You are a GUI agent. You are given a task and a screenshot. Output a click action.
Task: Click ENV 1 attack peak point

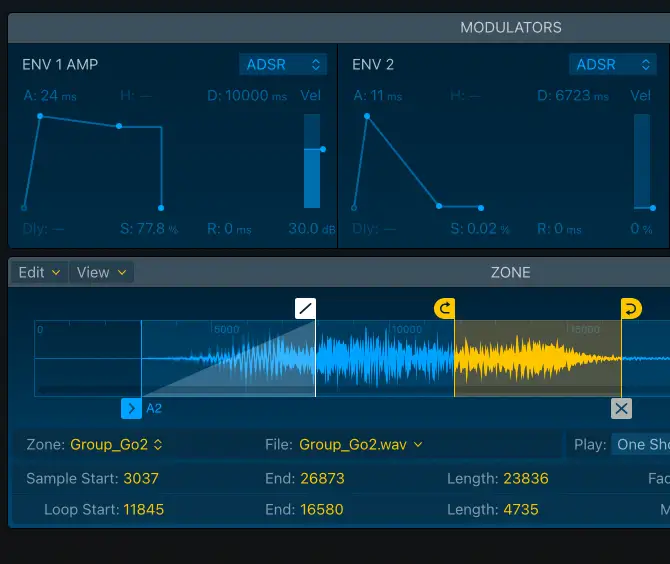point(40,116)
